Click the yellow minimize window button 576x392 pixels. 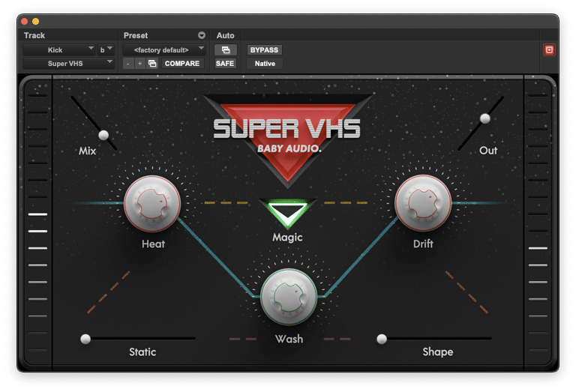pyautogui.click(x=36, y=21)
